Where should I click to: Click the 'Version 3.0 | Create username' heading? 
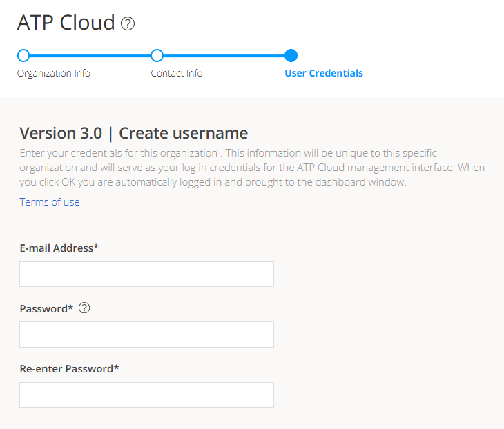pos(134,133)
